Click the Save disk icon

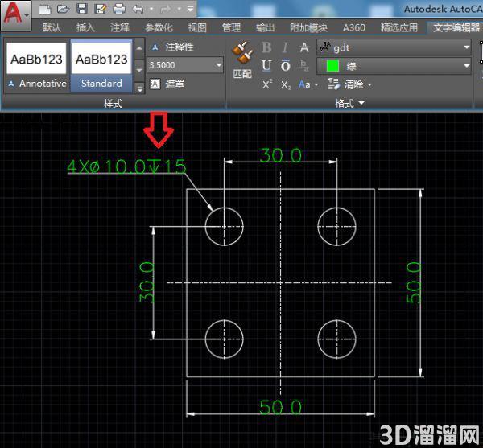point(82,9)
